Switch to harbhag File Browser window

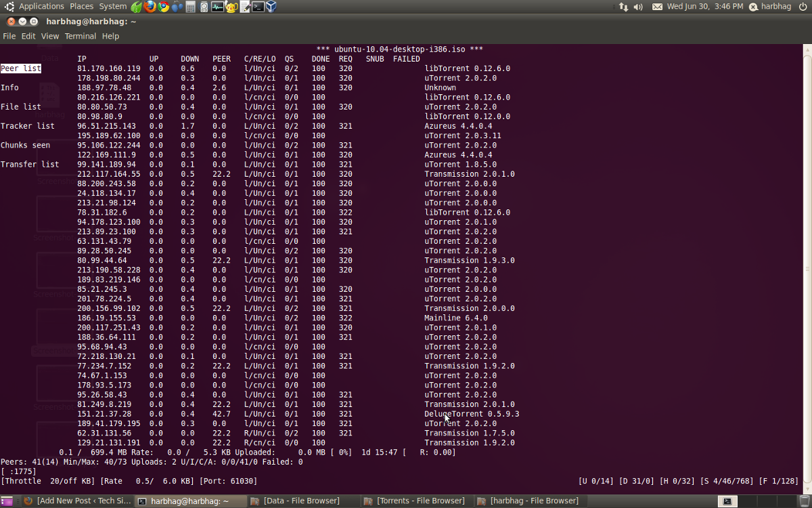coord(531,501)
